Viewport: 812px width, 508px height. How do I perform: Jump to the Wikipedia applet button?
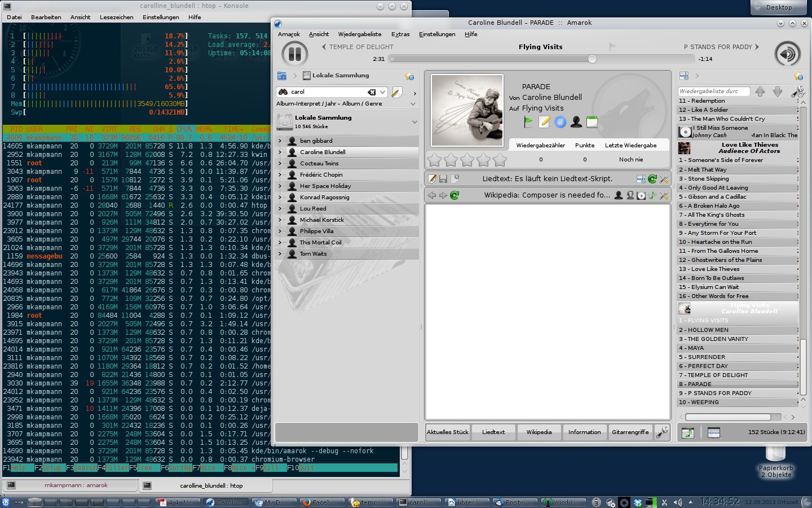(x=539, y=432)
